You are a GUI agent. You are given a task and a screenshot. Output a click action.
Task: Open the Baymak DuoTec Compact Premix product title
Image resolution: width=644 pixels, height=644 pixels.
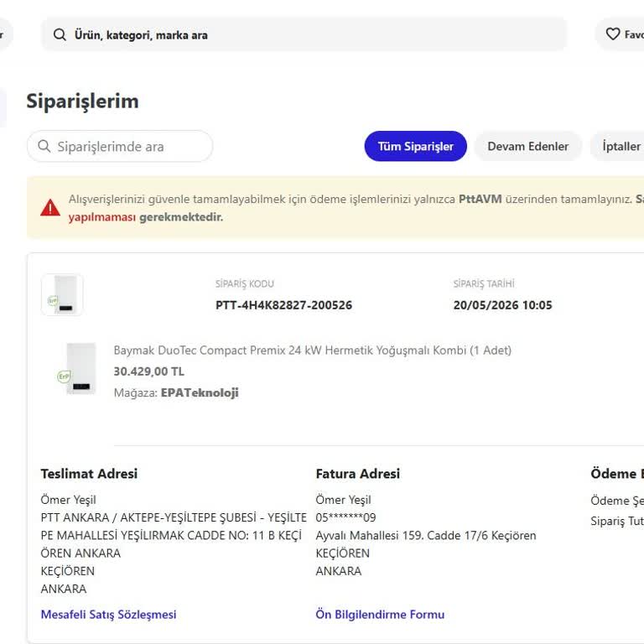312,351
